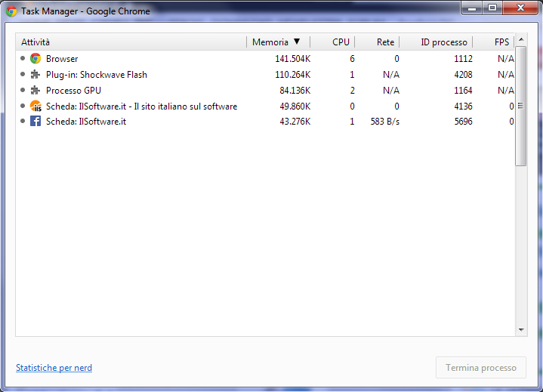Click the Chrome logo in the title bar
543x392 pixels.
11,11
